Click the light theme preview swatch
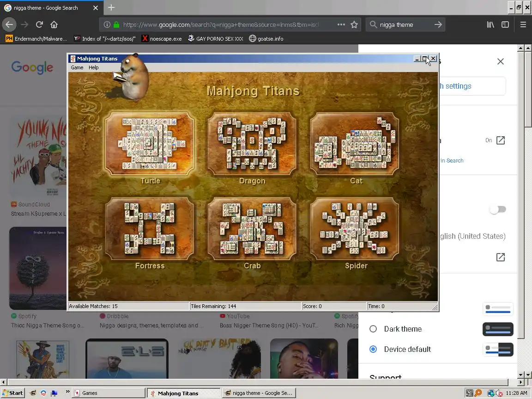This screenshot has height=399, width=532. coord(498,309)
